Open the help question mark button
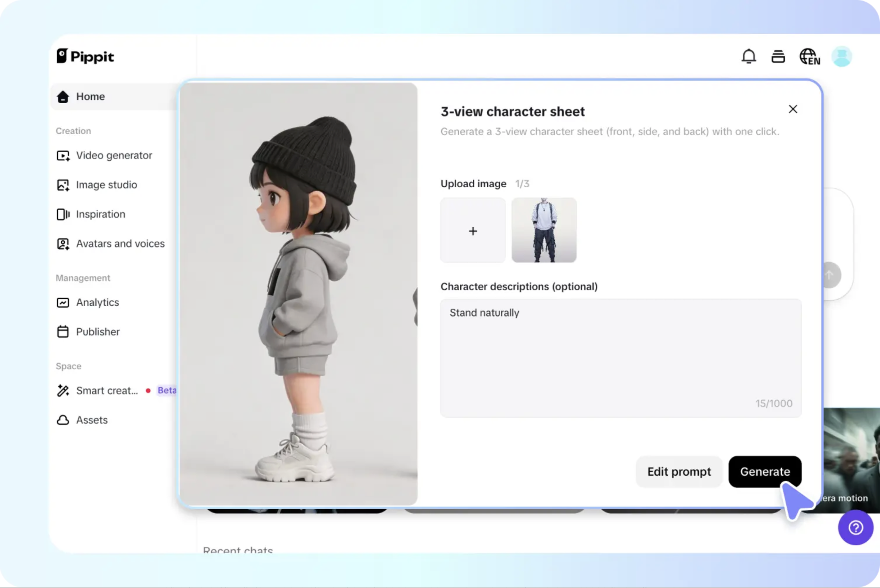880x588 pixels. pyautogui.click(x=855, y=528)
